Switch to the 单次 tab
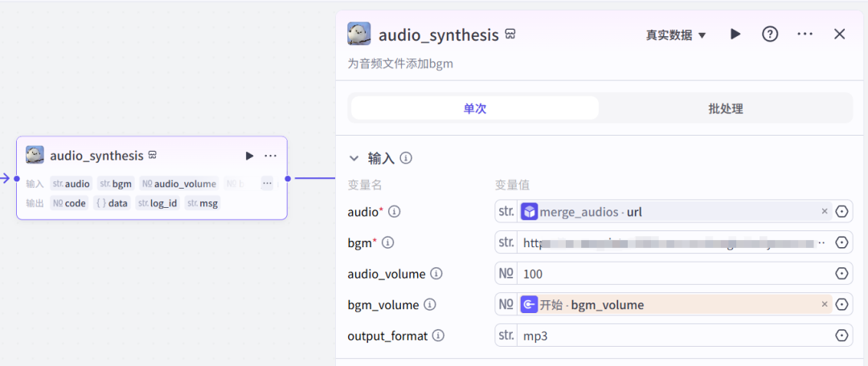Viewport: 868px width, 366px height. pos(475,108)
